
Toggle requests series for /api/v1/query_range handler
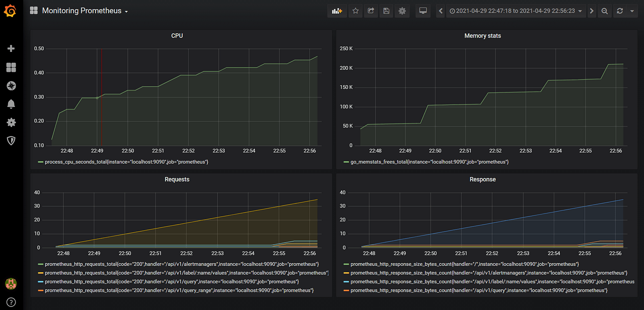pyautogui.click(x=179, y=290)
